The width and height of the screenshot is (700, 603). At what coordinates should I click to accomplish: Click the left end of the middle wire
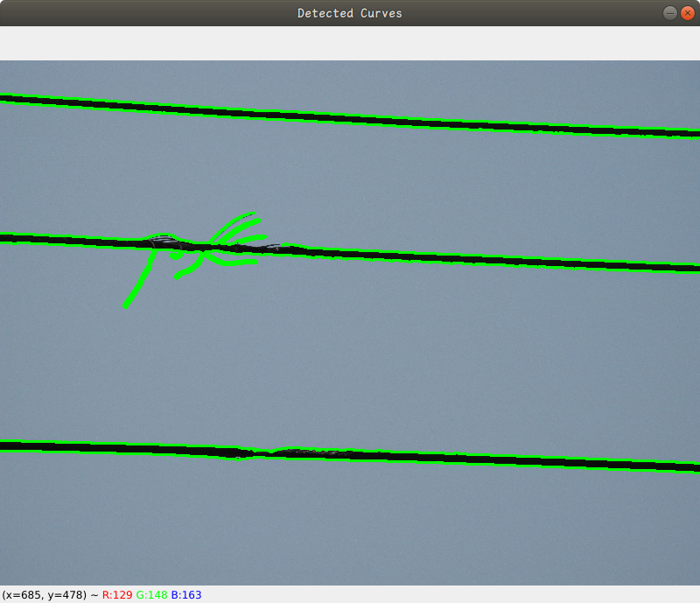(x=5, y=238)
